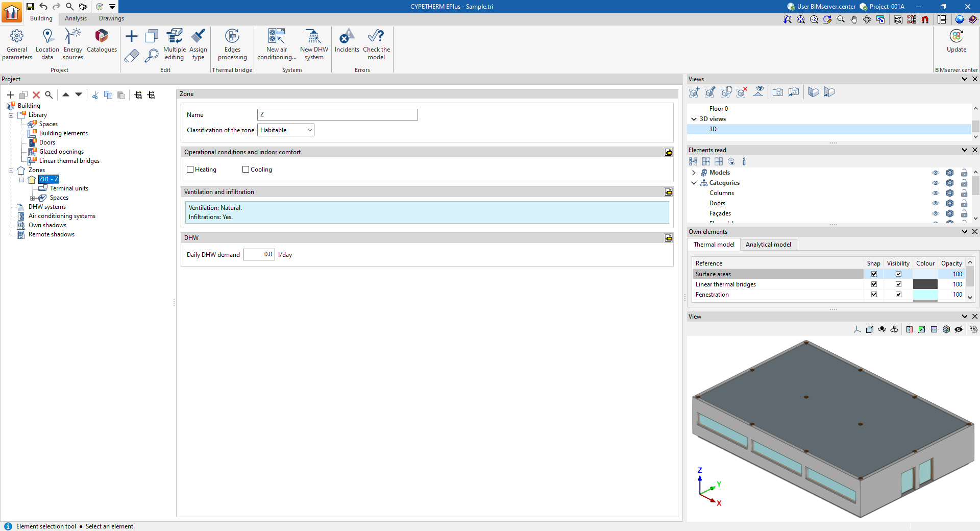Click the Linear thermal bridges colour swatch
Image resolution: width=980 pixels, height=531 pixels.
(925, 284)
